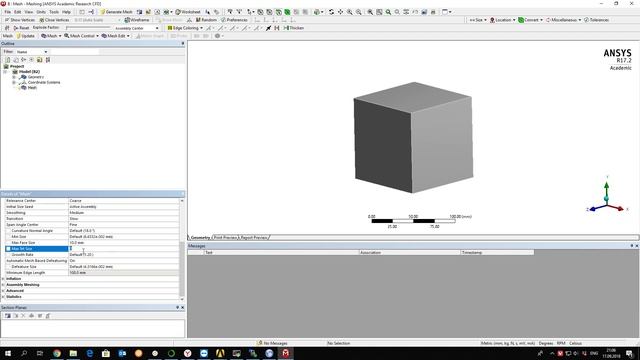This screenshot has height=360, width=640.
Task: Expand the Inflation section
Action: coord(3,278)
